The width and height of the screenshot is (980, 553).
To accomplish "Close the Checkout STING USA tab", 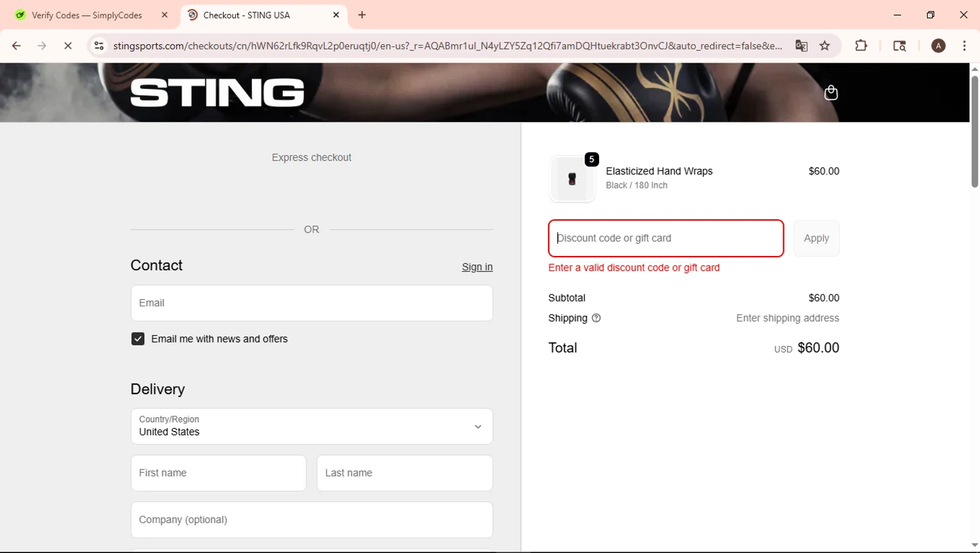I will (336, 15).
